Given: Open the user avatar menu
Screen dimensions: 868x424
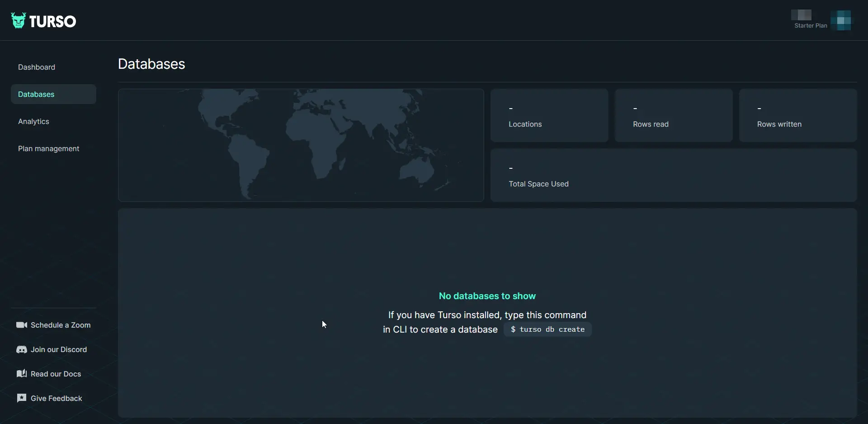Looking at the screenshot, I should click(x=841, y=20).
